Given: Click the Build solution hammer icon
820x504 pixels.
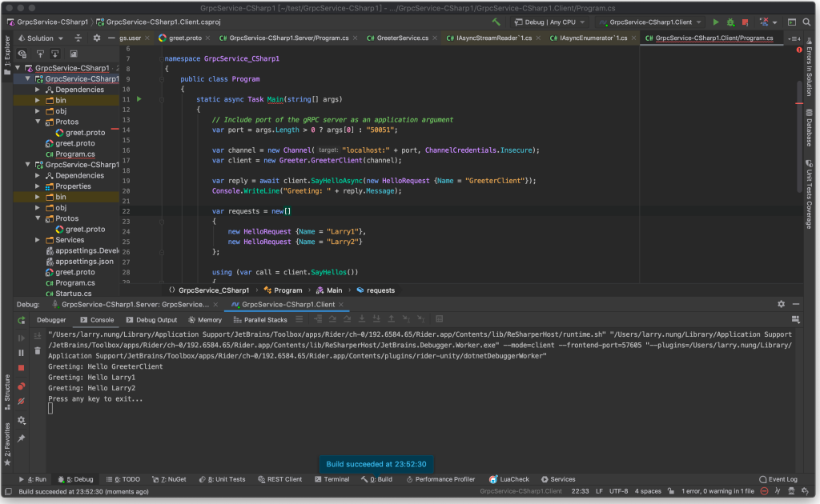Looking at the screenshot, I should [496, 22].
